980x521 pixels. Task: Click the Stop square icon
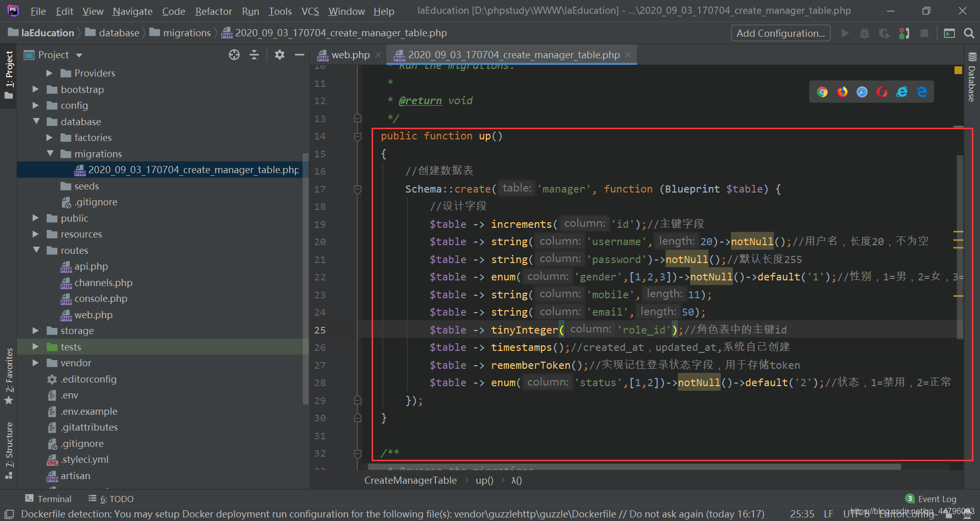click(924, 33)
